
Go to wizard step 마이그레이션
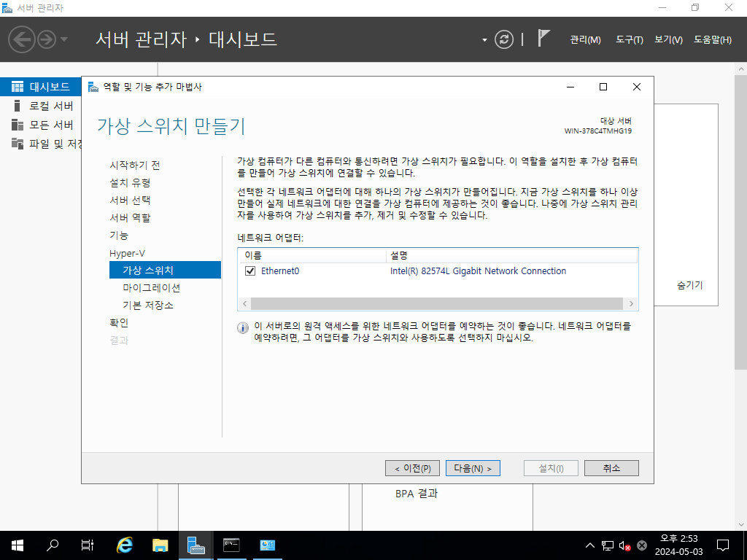[152, 287]
